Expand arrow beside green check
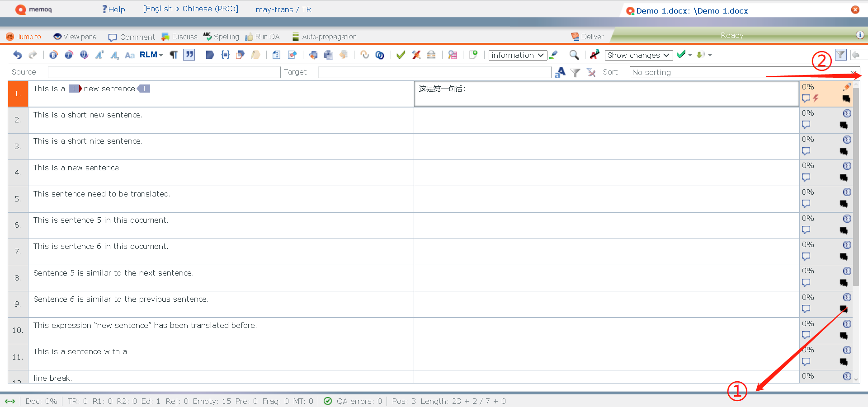Image resolution: width=868 pixels, height=407 pixels. pos(690,55)
